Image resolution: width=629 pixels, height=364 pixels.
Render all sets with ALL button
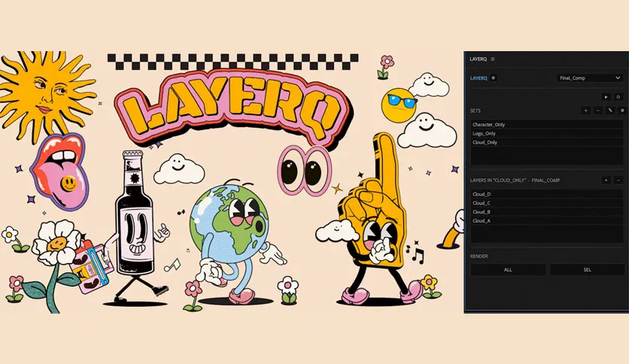coord(508,269)
